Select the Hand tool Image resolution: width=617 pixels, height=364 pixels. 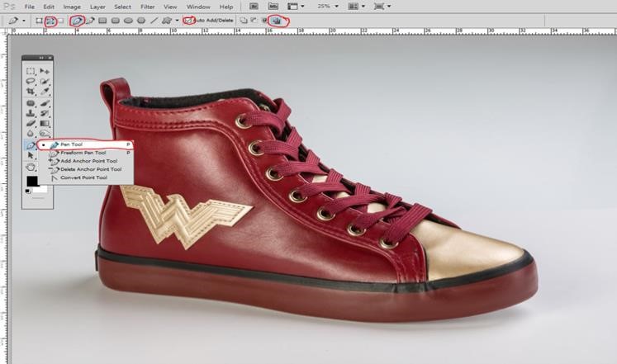[x=31, y=167]
